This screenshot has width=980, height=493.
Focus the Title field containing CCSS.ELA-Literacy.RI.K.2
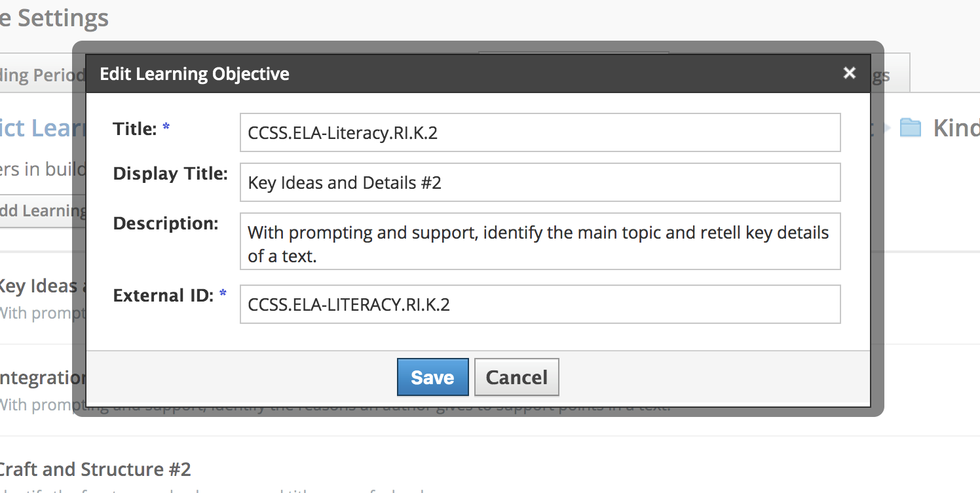540,133
